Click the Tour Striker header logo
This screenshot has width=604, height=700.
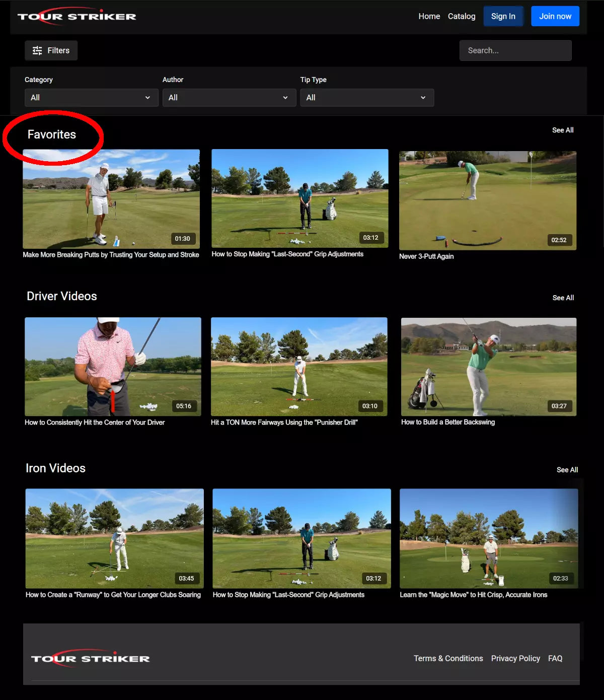[x=77, y=16]
